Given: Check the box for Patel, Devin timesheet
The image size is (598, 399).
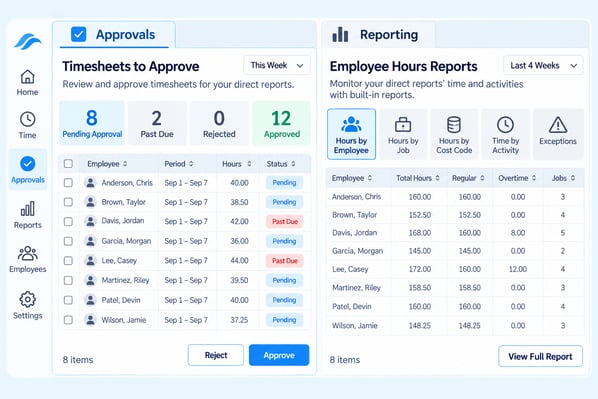Looking at the screenshot, I should (x=68, y=300).
